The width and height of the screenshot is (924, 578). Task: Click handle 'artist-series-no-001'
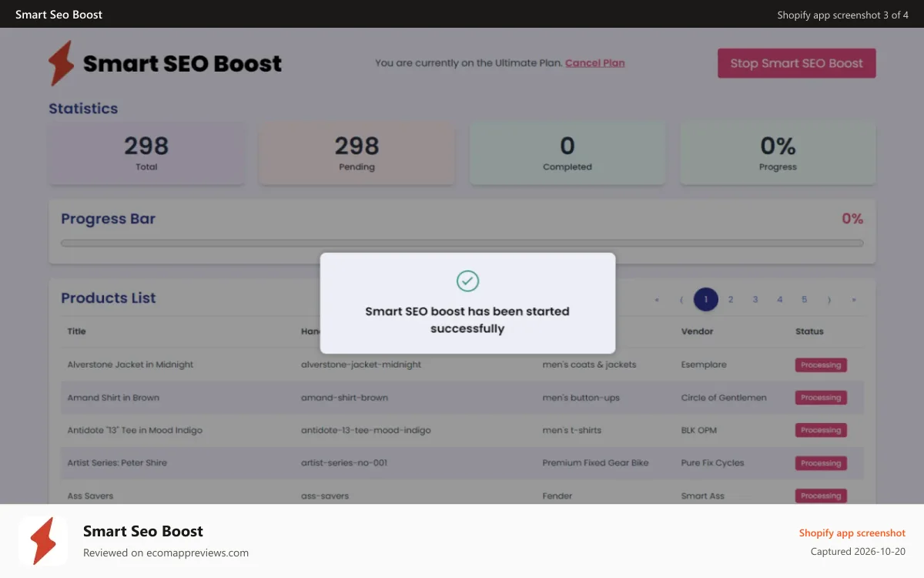(x=344, y=463)
